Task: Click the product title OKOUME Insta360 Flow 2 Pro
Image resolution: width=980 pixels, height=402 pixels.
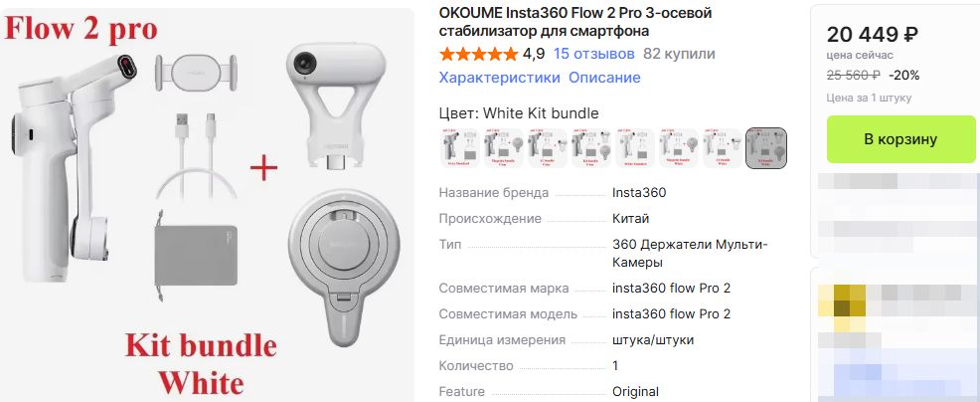Action: [575, 22]
